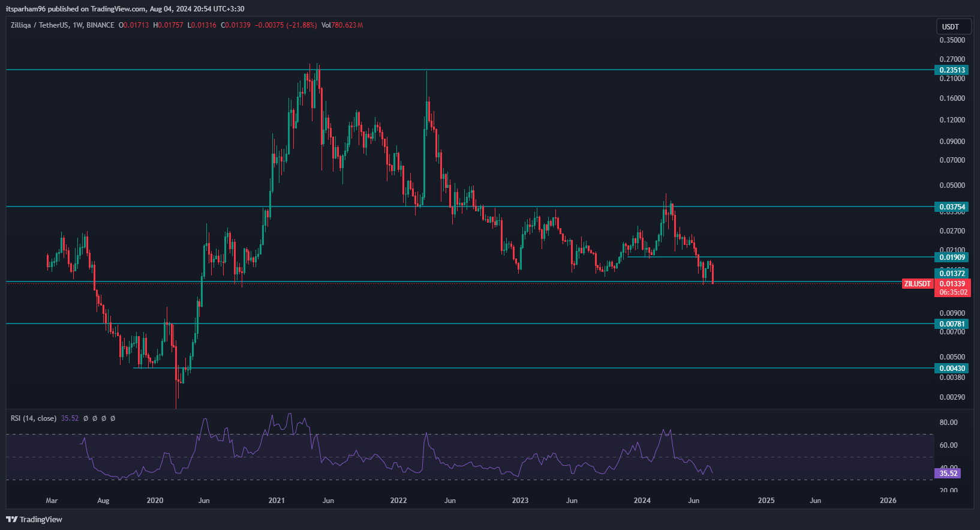Click the 80.00 RSI scale value
This screenshot has height=530, width=980.
click(x=948, y=423)
